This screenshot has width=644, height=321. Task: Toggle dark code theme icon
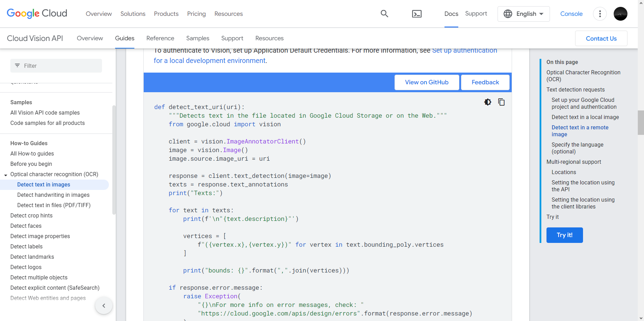coord(488,102)
